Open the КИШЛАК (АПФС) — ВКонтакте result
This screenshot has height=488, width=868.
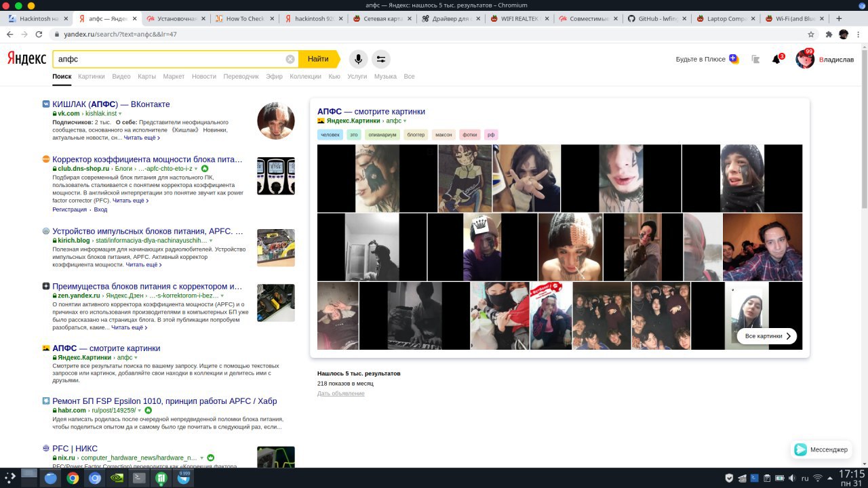[111, 104]
